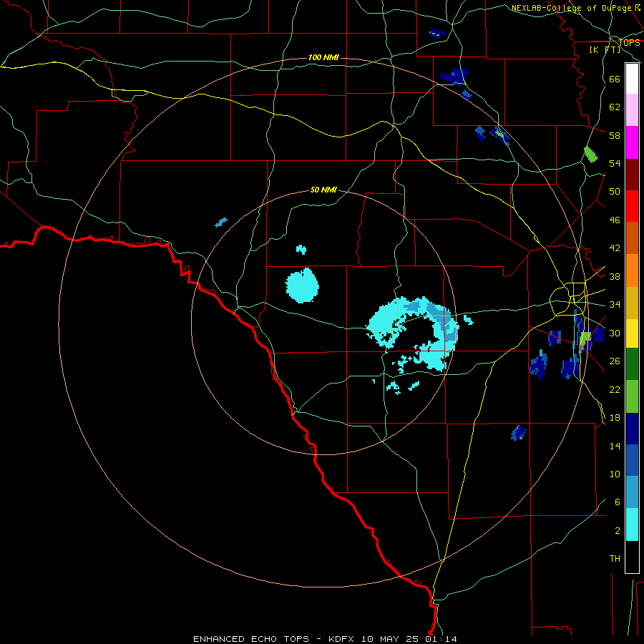
Task: Click the 58 legend value
Action: (615, 135)
